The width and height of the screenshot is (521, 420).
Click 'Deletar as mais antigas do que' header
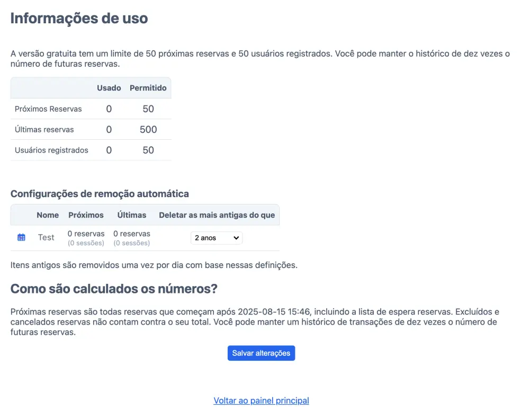click(217, 215)
